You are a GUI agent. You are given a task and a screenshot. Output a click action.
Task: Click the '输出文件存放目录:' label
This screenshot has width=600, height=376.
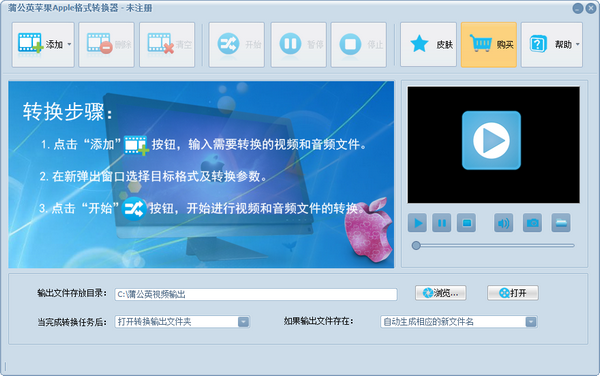click(72, 293)
